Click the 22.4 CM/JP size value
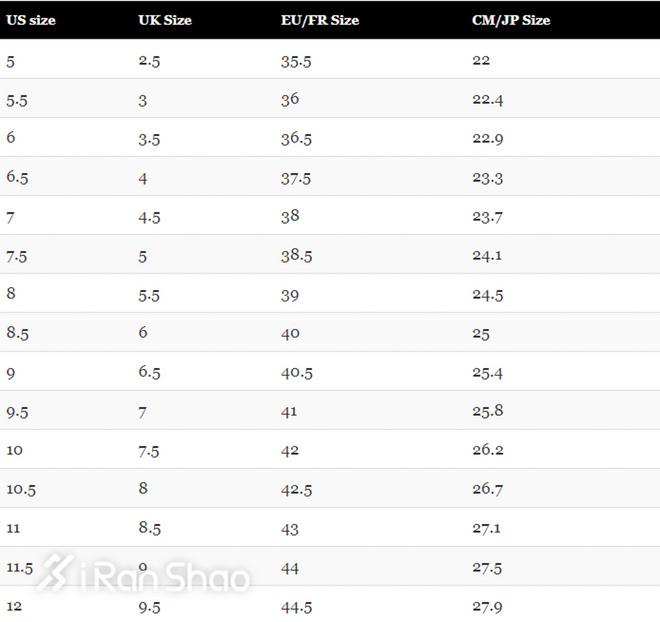The image size is (660, 622). click(x=487, y=99)
